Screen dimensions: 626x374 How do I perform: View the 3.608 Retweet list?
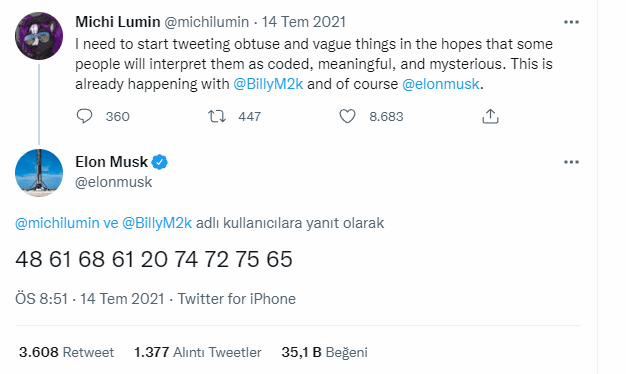(x=66, y=352)
